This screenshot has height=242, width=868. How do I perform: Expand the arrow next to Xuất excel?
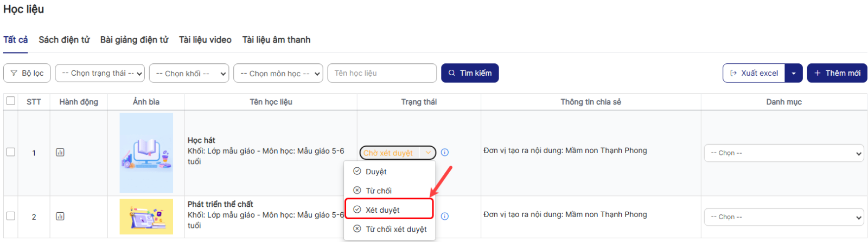(794, 73)
